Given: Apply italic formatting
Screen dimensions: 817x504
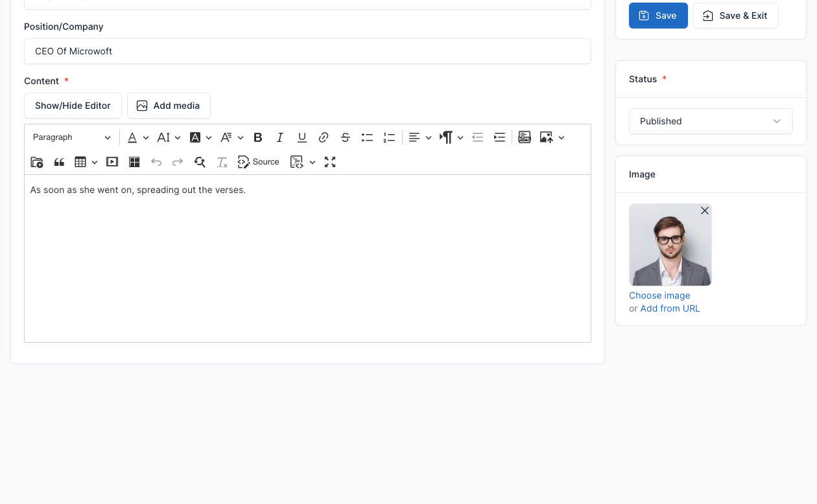Looking at the screenshot, I should [280, 137].
